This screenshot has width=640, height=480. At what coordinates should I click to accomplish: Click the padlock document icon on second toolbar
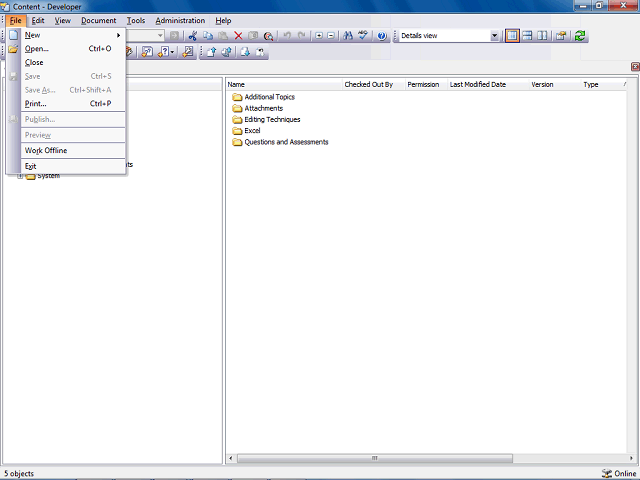click(x=260, y=52)
